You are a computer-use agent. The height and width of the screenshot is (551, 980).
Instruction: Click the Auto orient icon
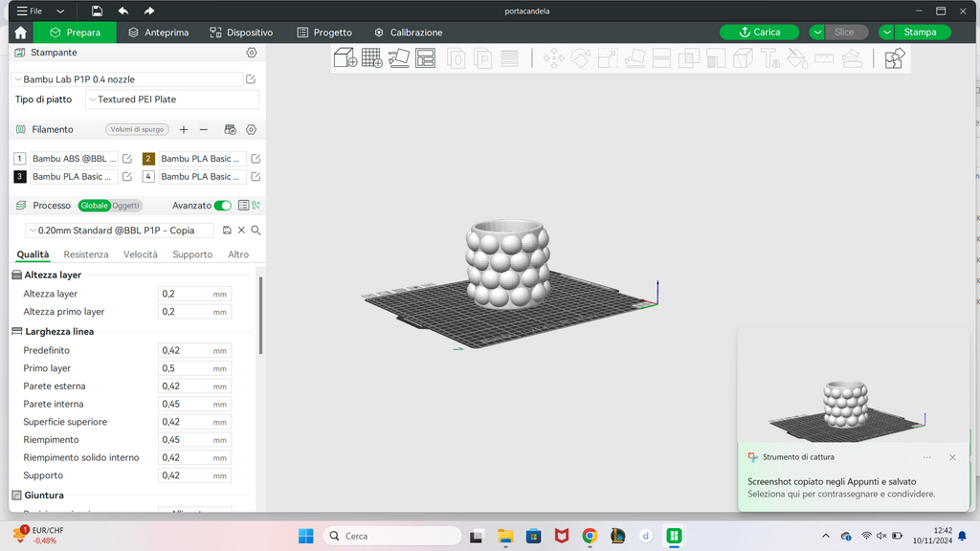click(399, 58)
